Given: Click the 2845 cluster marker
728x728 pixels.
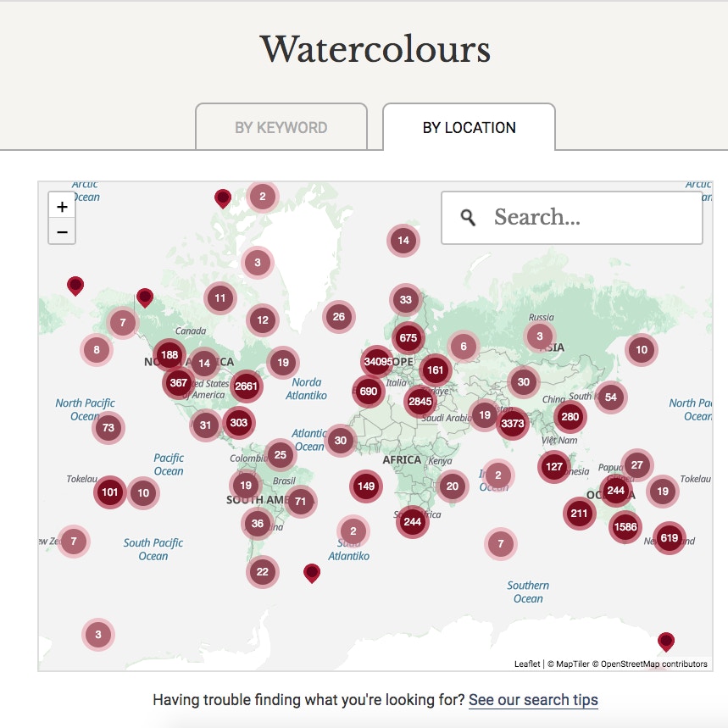Looking at the screenshot, I should point(420,401).
